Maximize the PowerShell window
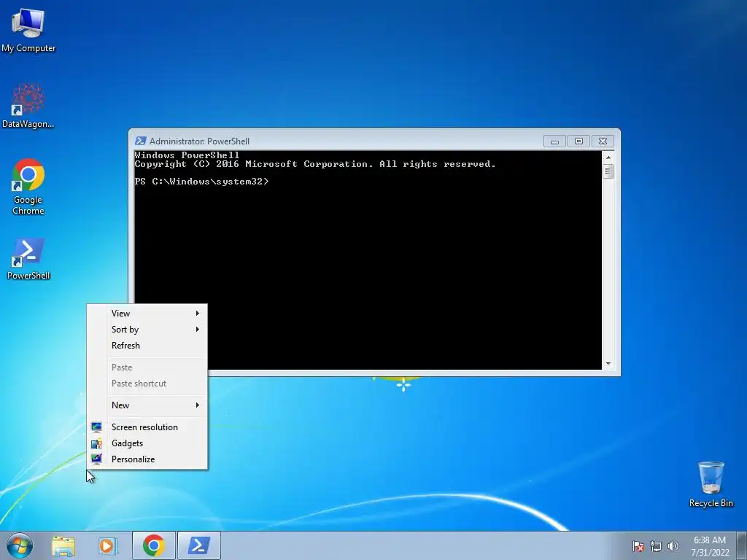 pyautogui.click(x=578, y=141)
